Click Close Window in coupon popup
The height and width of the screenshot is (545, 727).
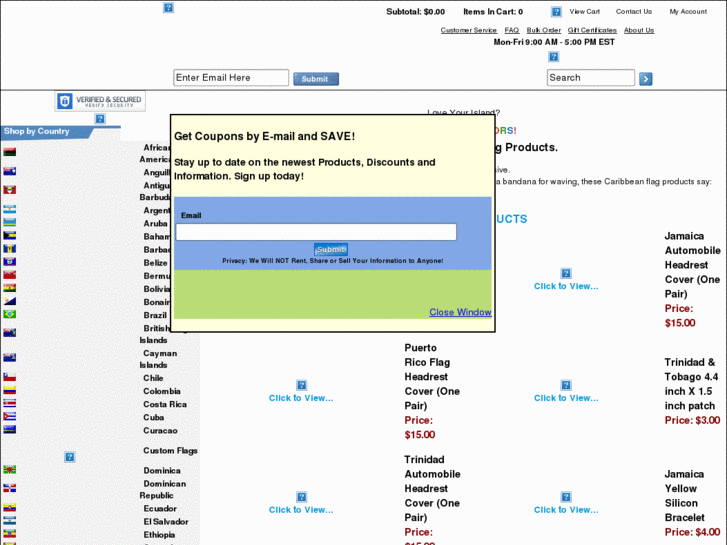point(460,312)
